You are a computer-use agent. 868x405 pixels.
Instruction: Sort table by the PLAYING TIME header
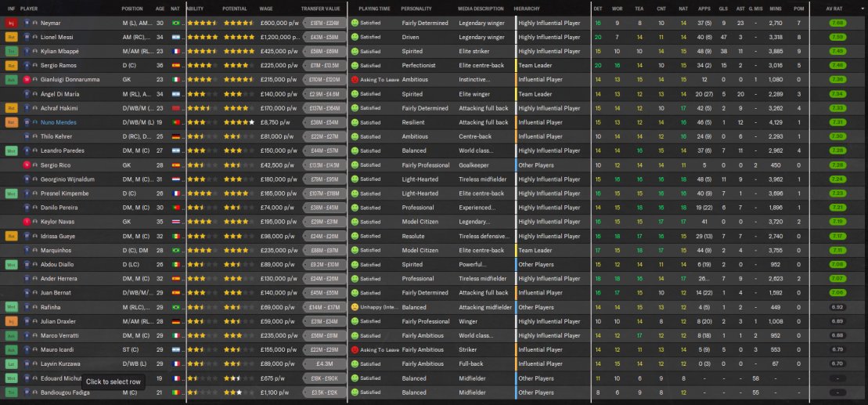click(x=374, y=9)
